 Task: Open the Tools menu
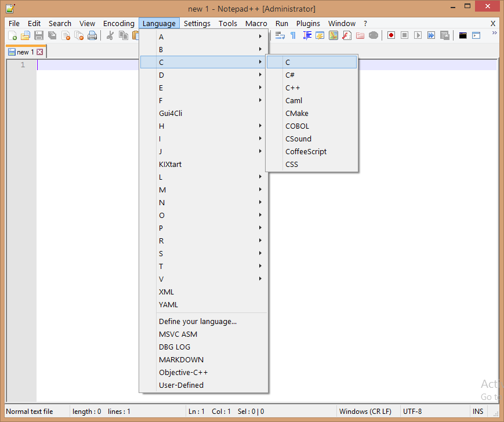tap(228, 23)
